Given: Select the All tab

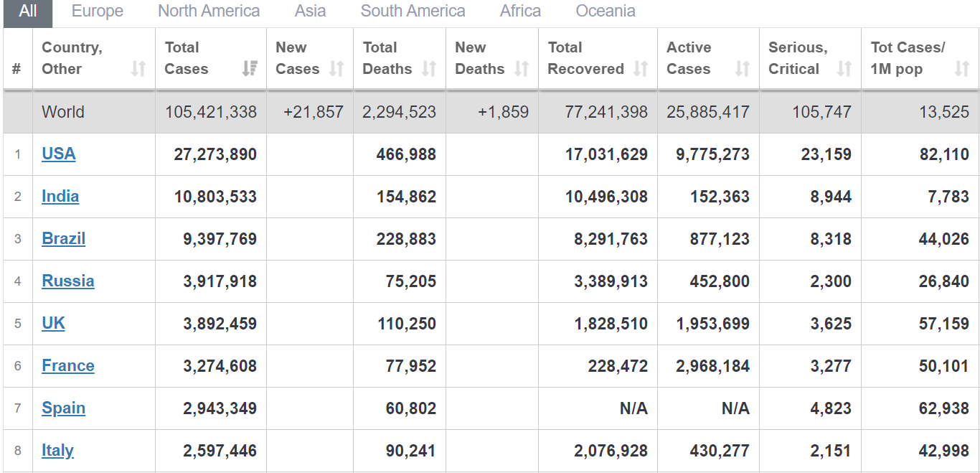Looking at the screenshot, I should pos(28,11).
